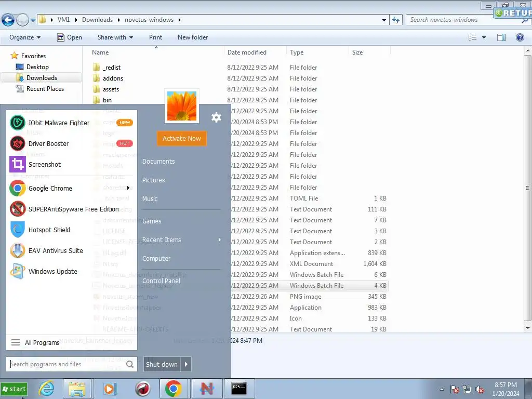
Task: Open Control Panel from Start menu
Action: 161,281
